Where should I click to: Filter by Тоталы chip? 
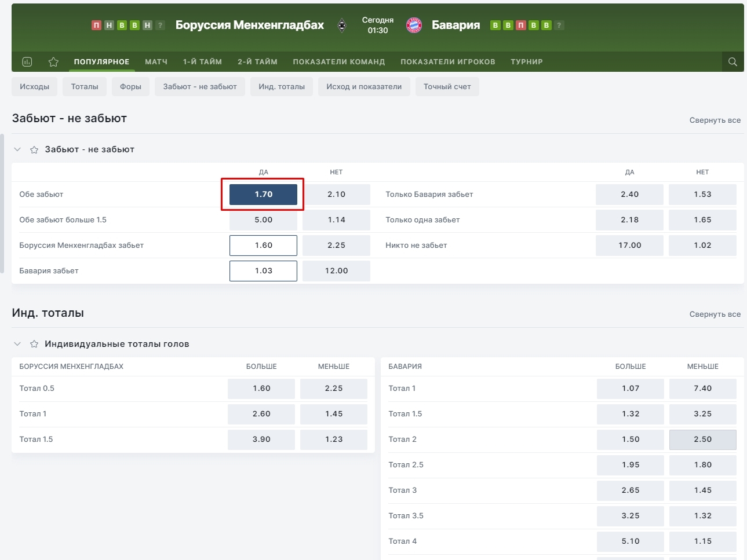click(85, 87)
